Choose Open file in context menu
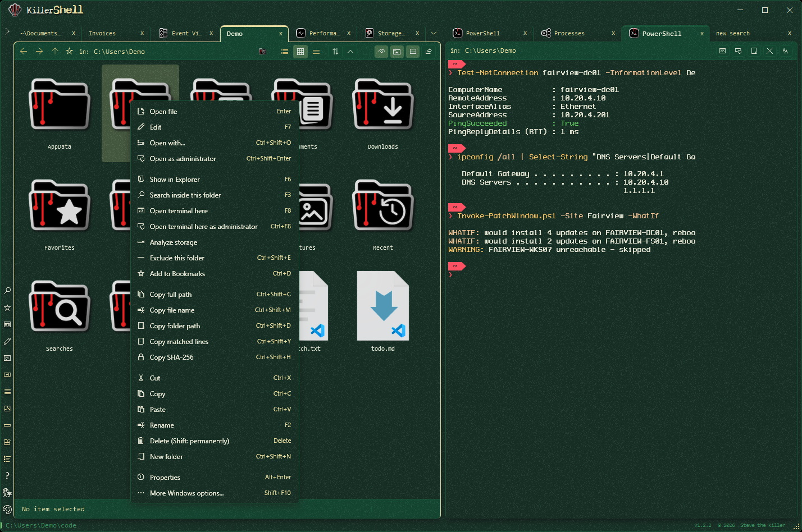The height and width of the screenshot is (532, 802). [x=215, y=111]
